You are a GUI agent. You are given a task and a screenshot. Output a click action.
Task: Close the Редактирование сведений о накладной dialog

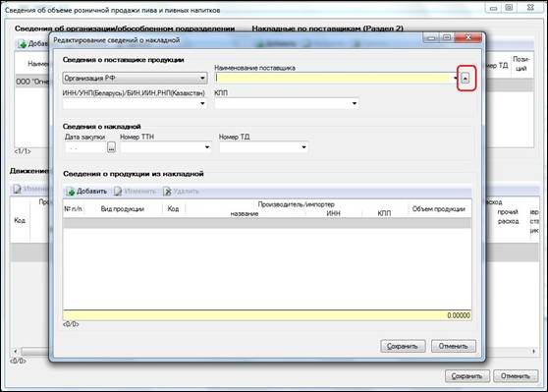(x=468, y=37)
